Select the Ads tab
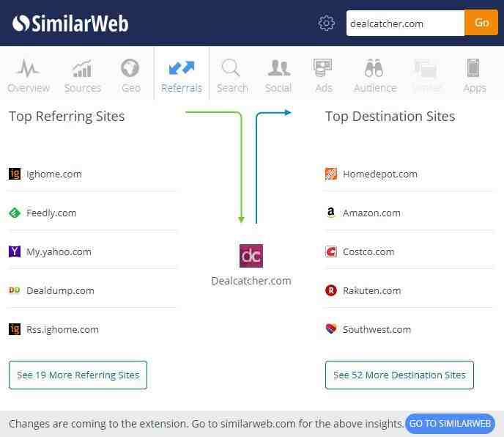The width and height of the screenshot is (504, 437). [323, 76]
